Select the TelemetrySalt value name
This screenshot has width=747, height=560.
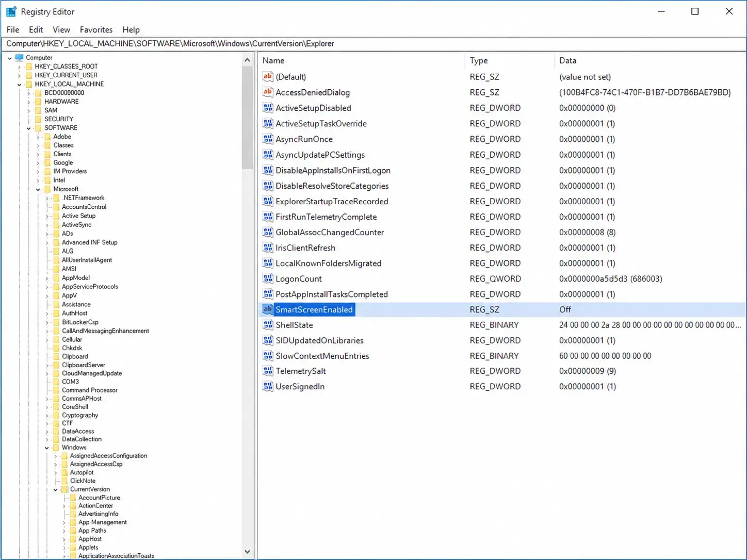coord(301,371)
